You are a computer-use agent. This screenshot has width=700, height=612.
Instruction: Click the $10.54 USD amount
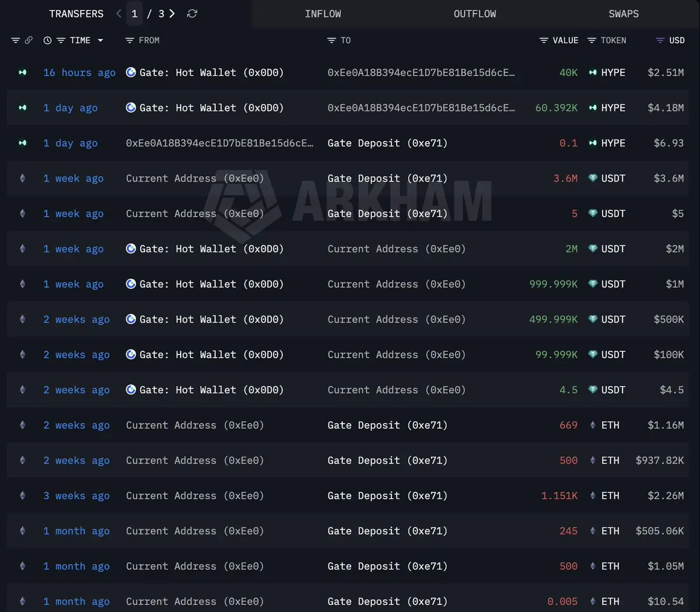pos(666,601)
